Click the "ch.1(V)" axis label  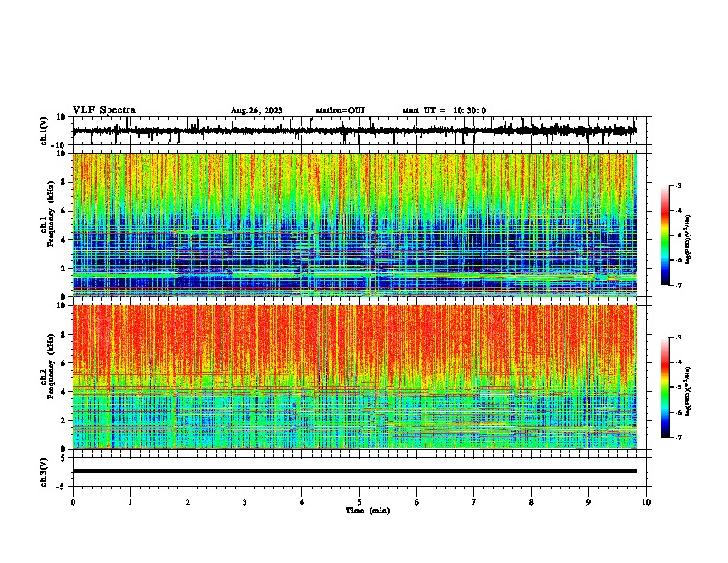(x=44, y=131)
